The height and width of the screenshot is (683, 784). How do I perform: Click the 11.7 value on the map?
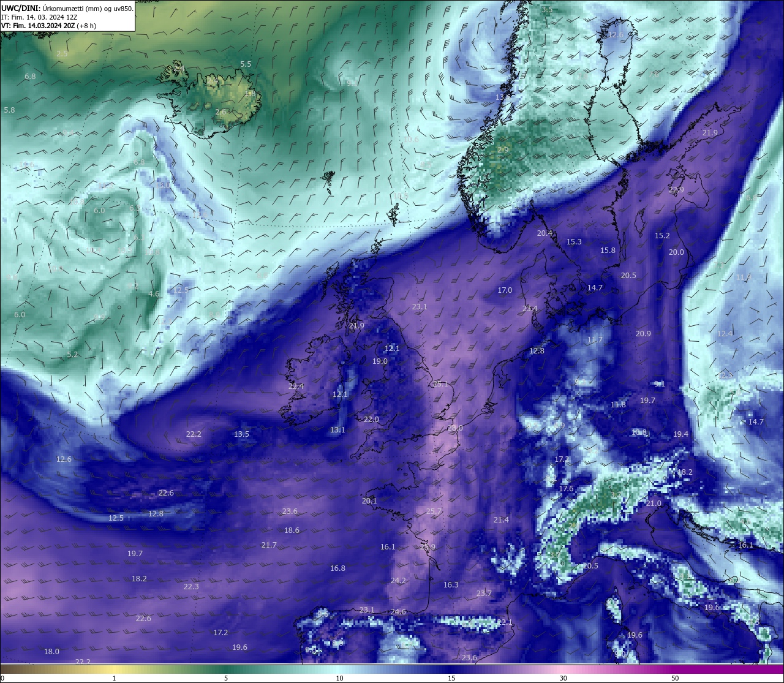tap(595, 340)
